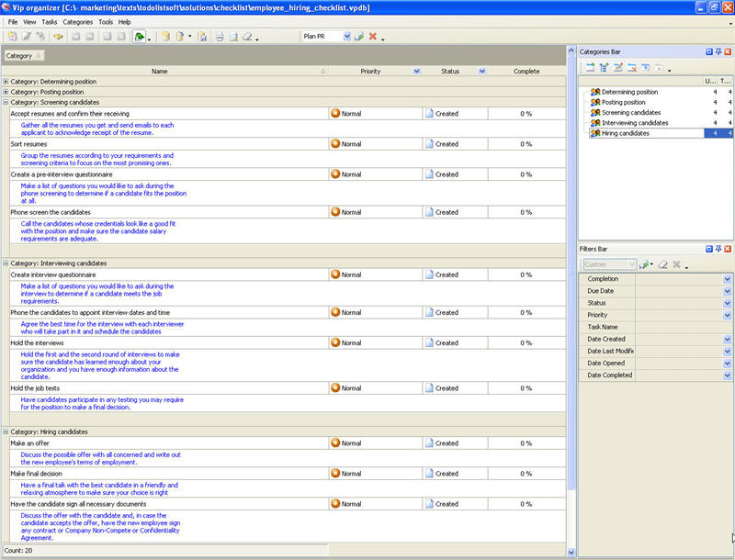Click the Category grouping button
The image size is (735, 560).
click(19, 56)
